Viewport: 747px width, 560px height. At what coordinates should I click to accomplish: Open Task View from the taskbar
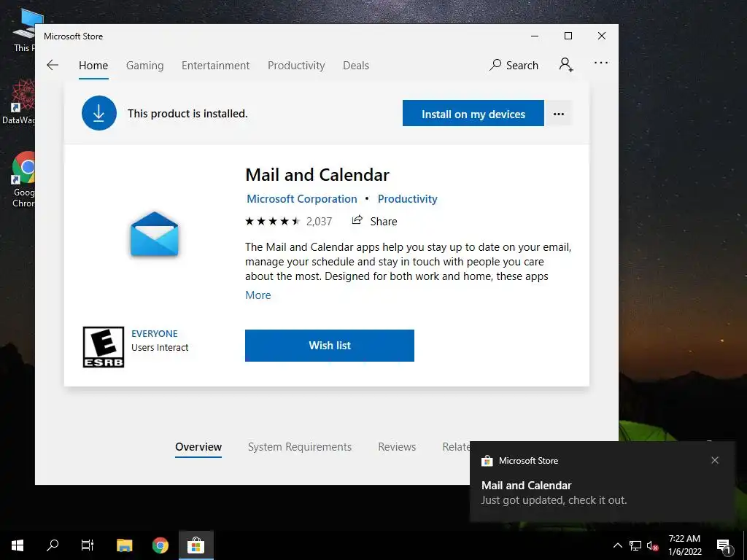point(88,545)
